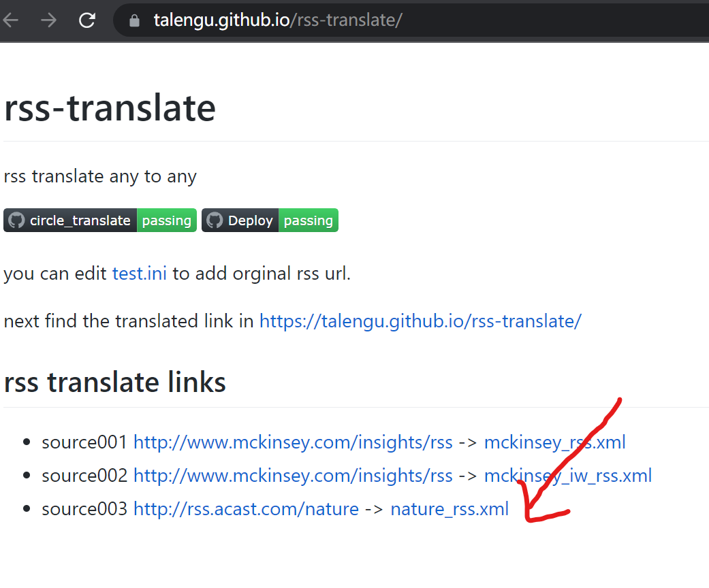
Task: Reload the current page
Action: (87, 20)
